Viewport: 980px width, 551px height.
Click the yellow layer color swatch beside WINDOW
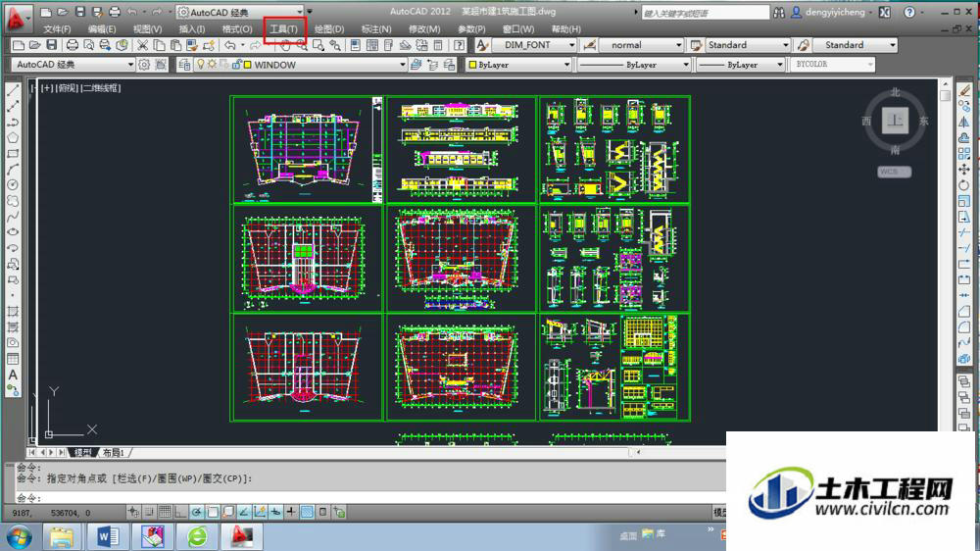[248, 65]
